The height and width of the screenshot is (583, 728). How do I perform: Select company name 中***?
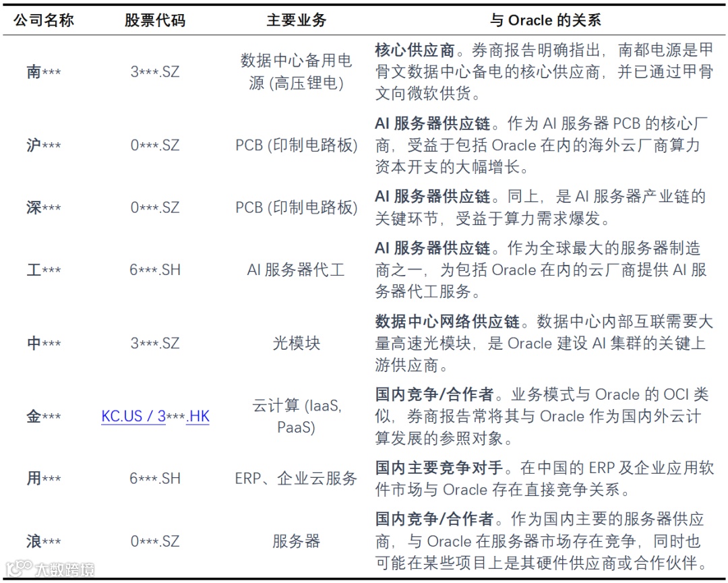pos(44,343)
